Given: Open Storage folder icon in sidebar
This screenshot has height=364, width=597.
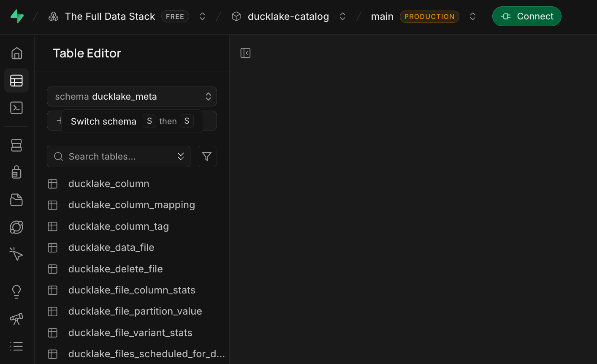Looking at the screenshot, I should coord(16,200).
